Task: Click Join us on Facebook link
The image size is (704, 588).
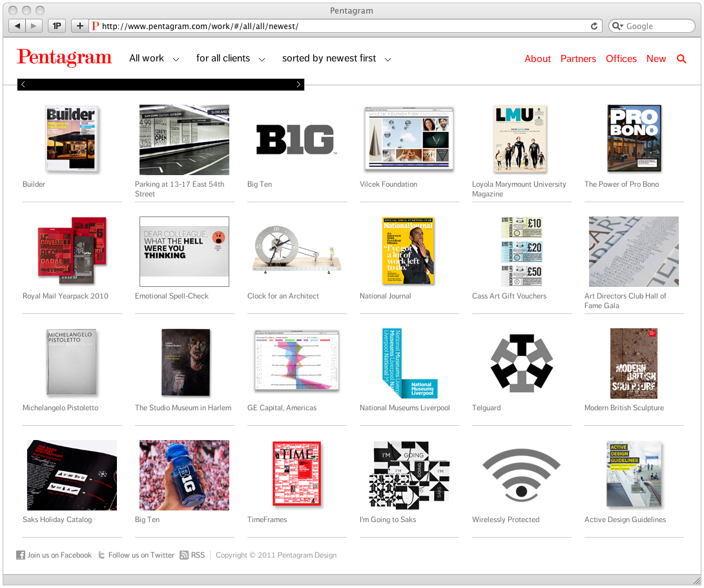Action: coord(59,555)
